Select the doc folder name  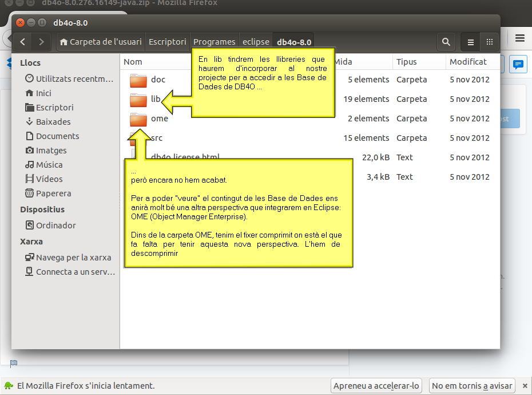point(158,80)
